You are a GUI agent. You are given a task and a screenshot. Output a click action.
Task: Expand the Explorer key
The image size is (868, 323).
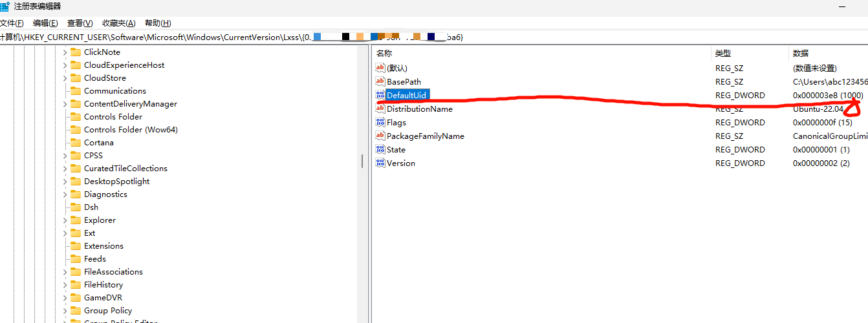click(x=65, y=220)
